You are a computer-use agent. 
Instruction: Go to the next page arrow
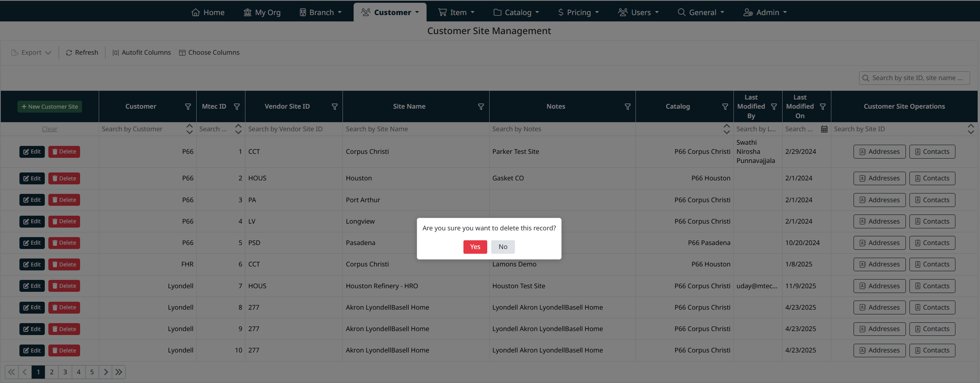[105, 372]
